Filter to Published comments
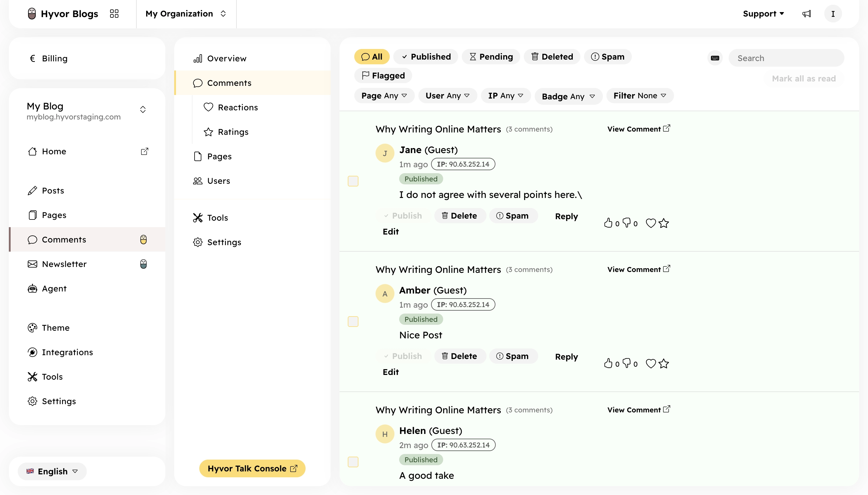 point(426,57)
